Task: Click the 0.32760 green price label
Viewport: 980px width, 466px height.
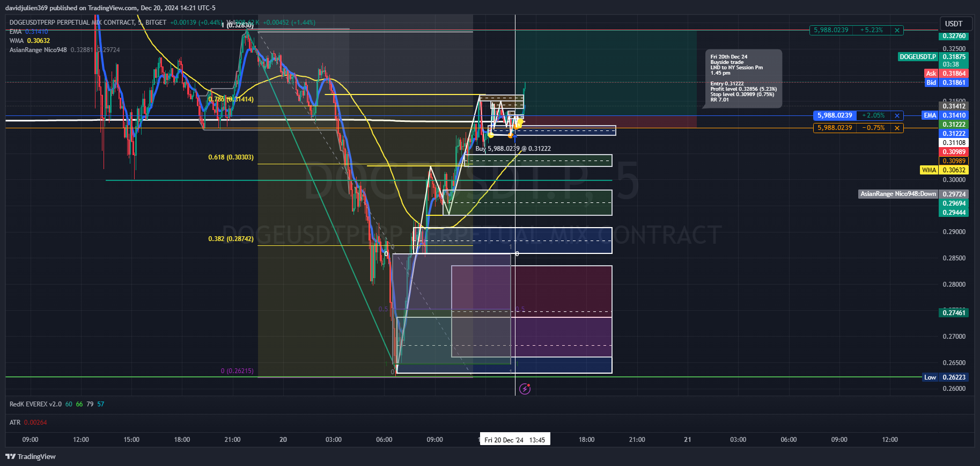Action: pos(954,36)
